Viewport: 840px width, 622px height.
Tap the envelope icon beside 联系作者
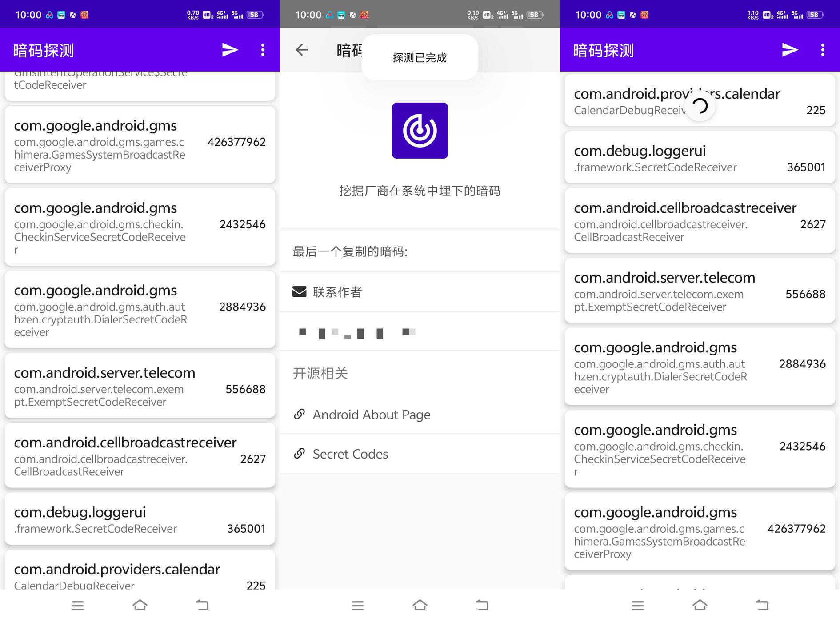tap(299, 291)
